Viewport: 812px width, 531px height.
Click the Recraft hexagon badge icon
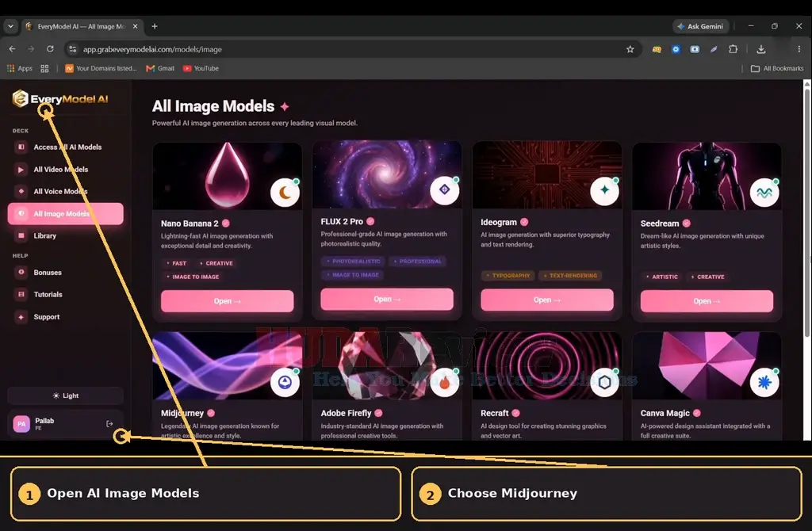pyautogui.click(x=604, y=383)
